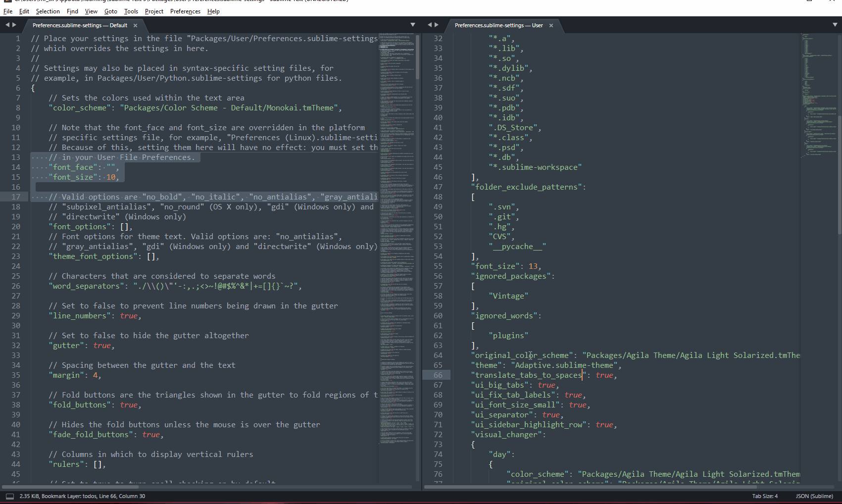Open the Goto menu

[x=111, y=11]
